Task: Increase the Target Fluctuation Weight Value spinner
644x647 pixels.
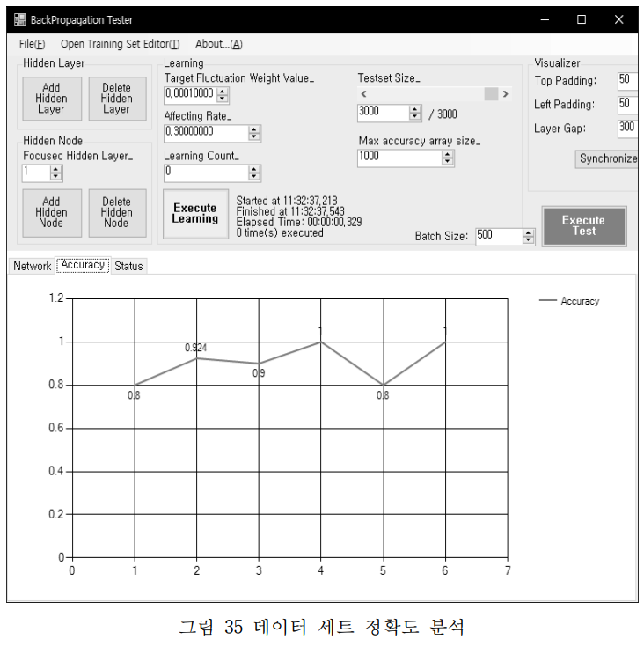Action: (x=222, y=90)
